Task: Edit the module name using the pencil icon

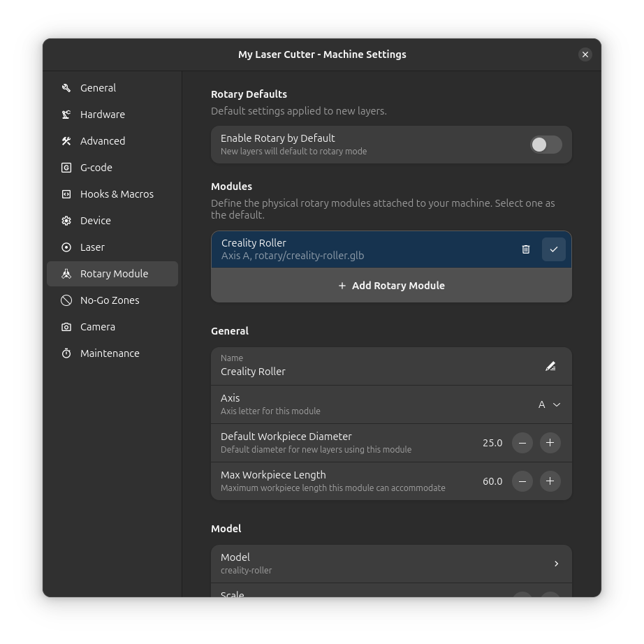Action: pos(550,366)
